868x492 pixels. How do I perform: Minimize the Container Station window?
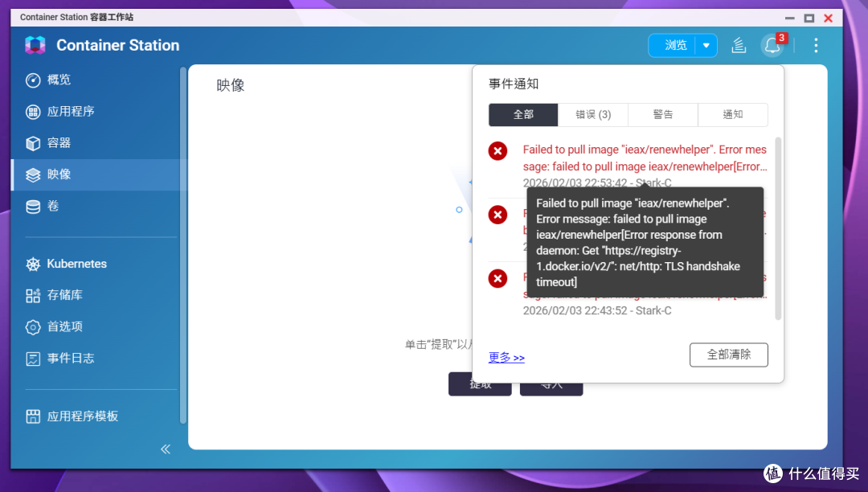(x=790, y=18)
